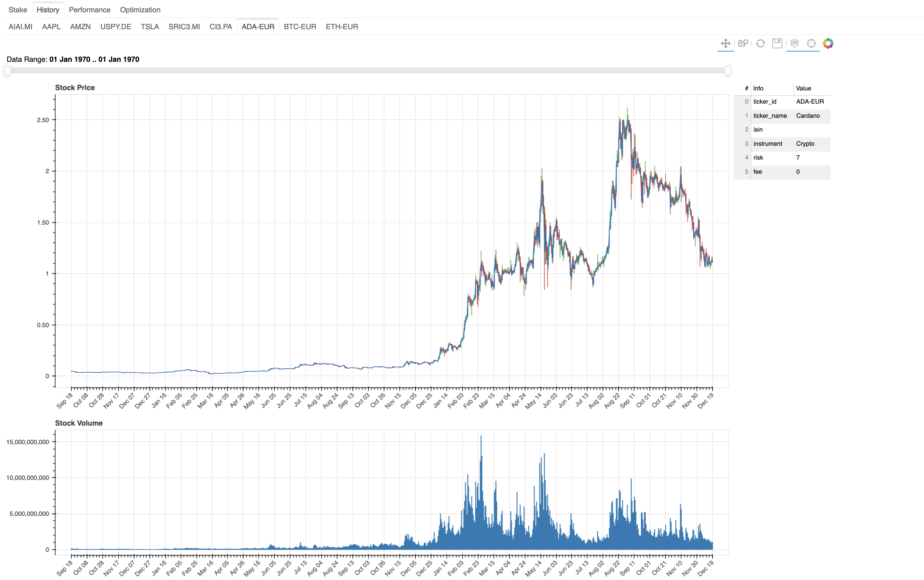Activate the Pan tool

725,43
